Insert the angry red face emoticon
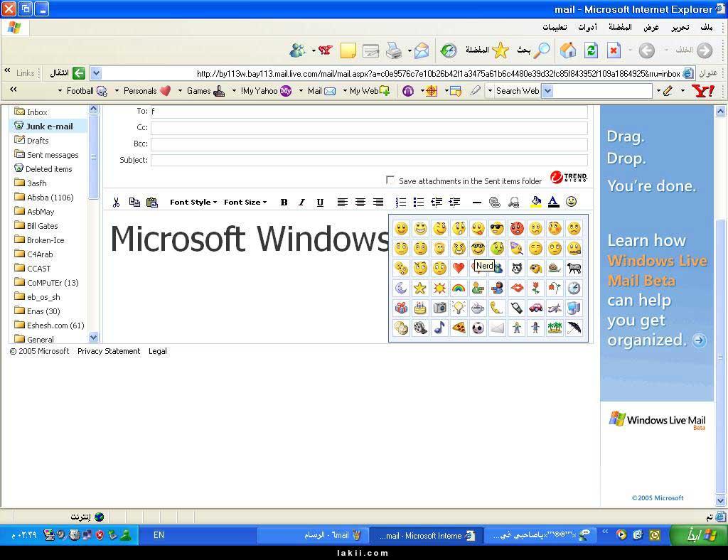 pos(516,228)
